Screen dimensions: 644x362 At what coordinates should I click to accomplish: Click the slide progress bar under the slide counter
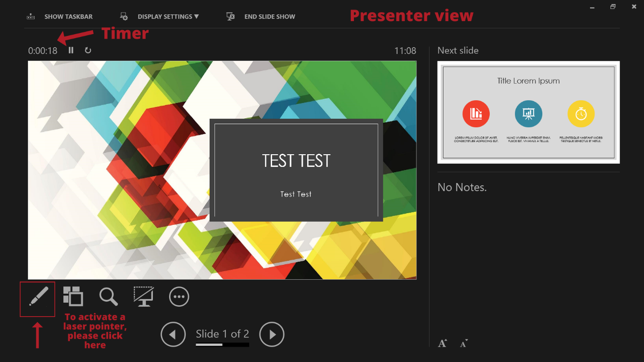[222, 345]
